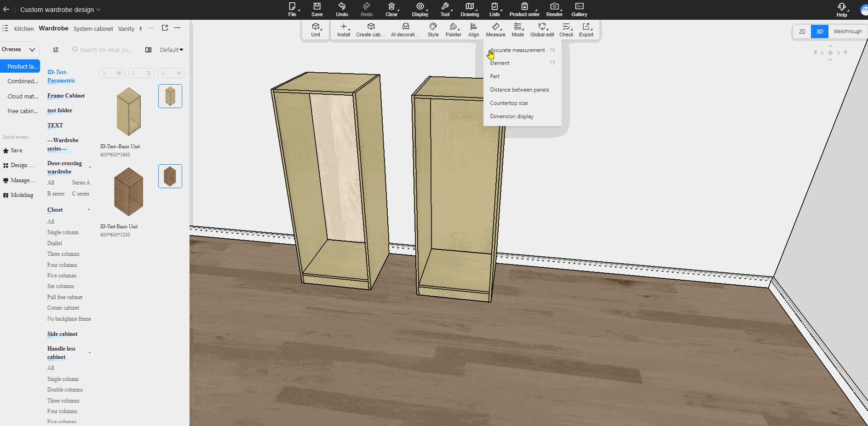Toggle the catalog grid layout view
The image size is (868, 426).
coord(148,50)
